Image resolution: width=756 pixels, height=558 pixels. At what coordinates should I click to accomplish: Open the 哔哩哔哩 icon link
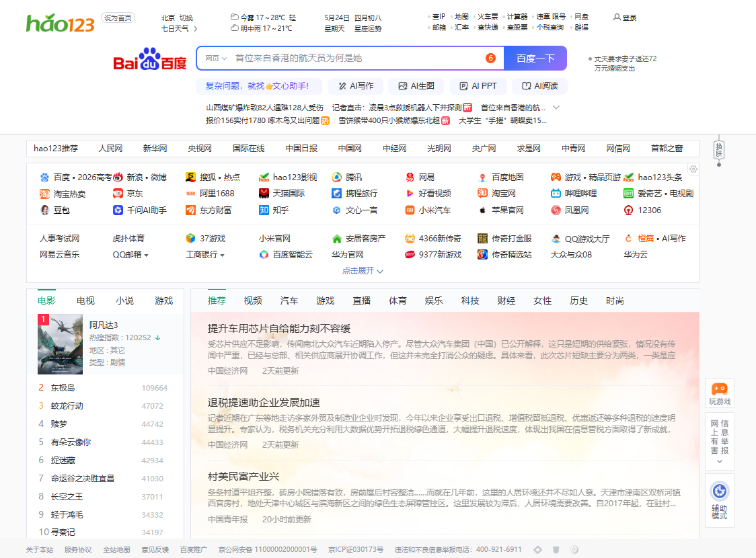pos(556,194)
